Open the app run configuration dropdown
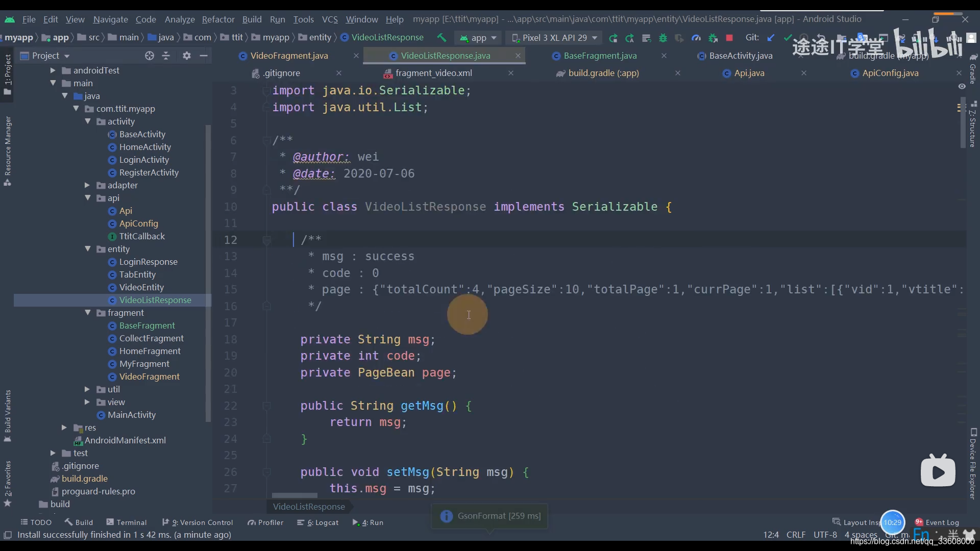 pos(478,38)
